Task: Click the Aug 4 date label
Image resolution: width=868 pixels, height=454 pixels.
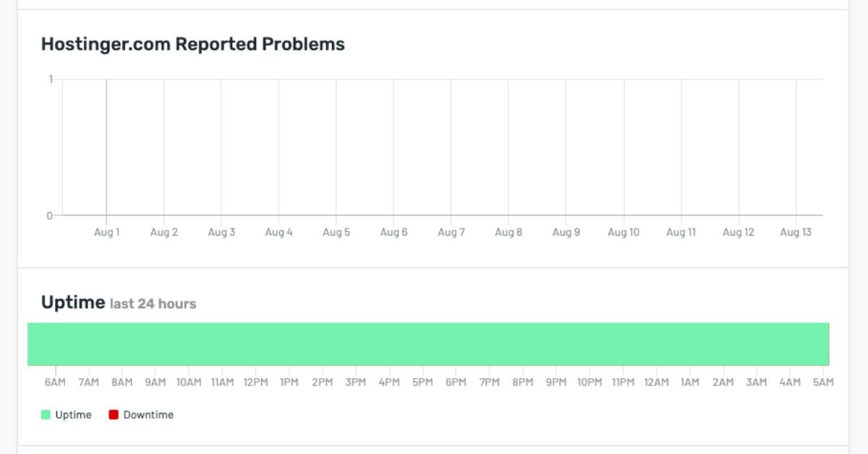Action: pyautogui.click(x=278, y=233)
